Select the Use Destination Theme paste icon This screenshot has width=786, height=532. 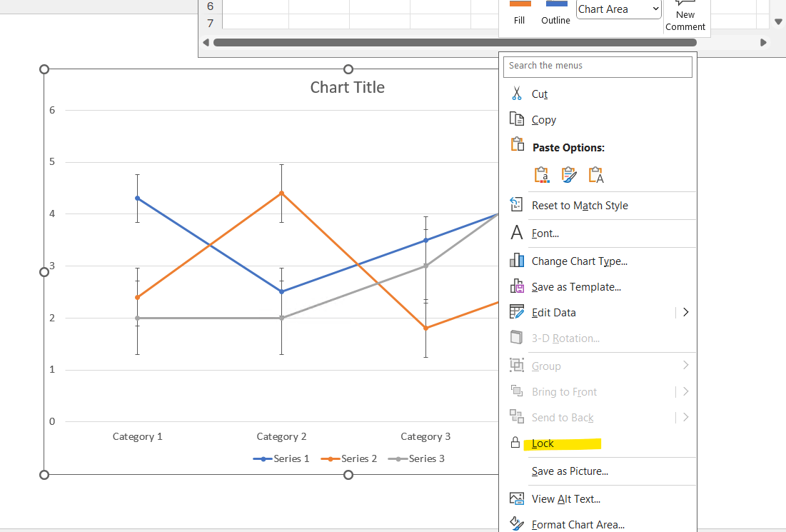click(x=541, y=174)
